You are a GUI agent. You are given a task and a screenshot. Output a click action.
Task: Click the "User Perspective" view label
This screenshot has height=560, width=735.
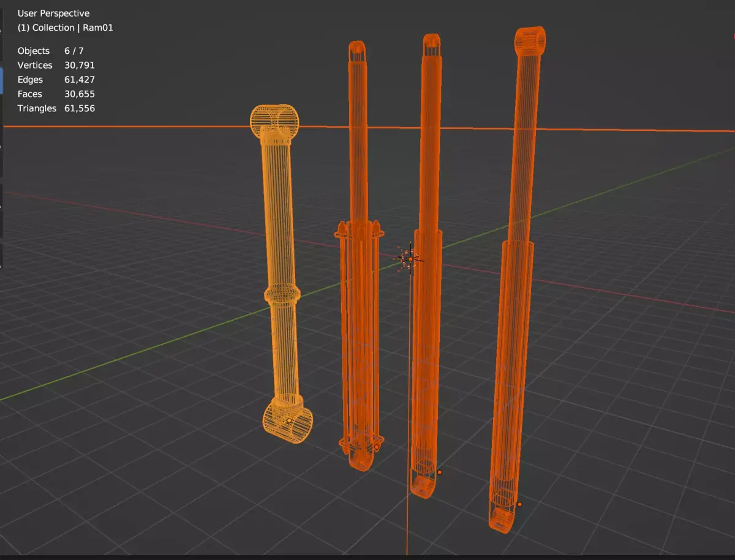tap(54, 13)
